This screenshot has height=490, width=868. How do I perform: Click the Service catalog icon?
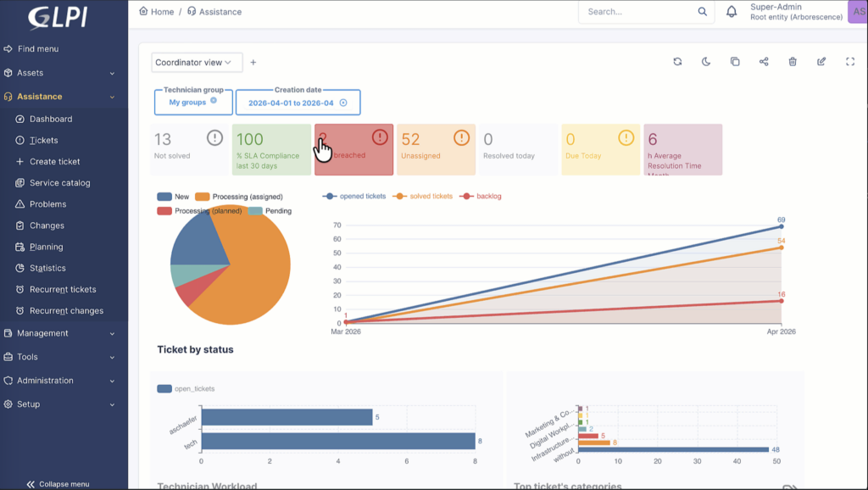tap(20, 183)
